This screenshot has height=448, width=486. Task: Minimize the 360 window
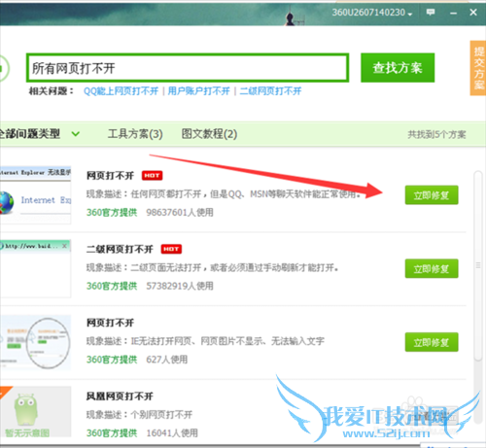(453, 13)
